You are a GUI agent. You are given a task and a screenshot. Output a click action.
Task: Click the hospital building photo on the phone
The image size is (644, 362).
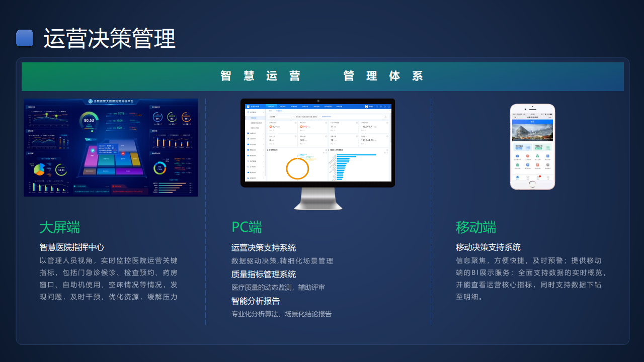tap(532, 133)
